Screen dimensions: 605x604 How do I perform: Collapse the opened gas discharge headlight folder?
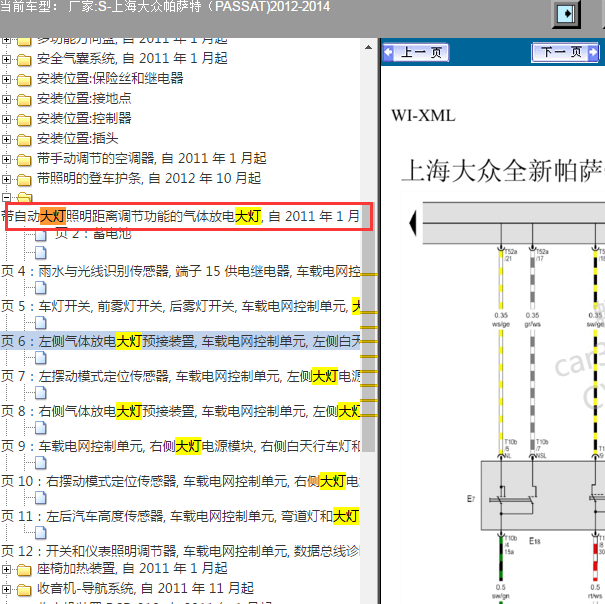pyautogui.click(x=6, y=198)
